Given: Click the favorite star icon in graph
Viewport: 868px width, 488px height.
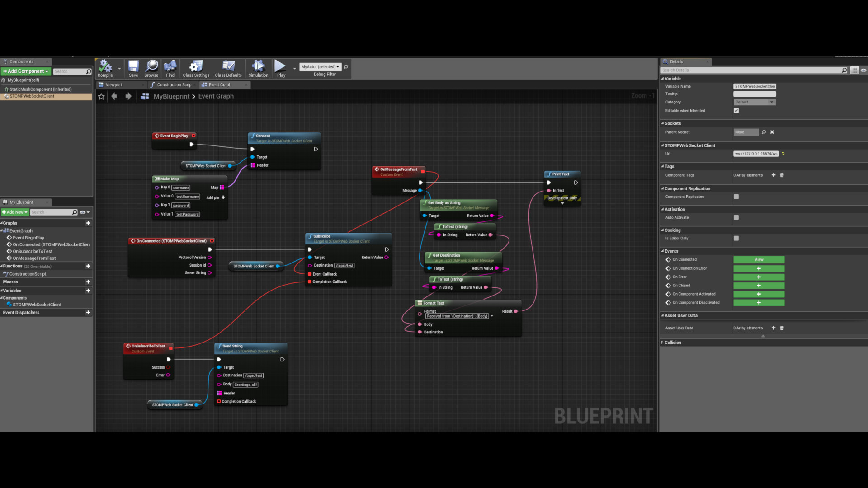Looking at the screenshot, I should [101, 96].
